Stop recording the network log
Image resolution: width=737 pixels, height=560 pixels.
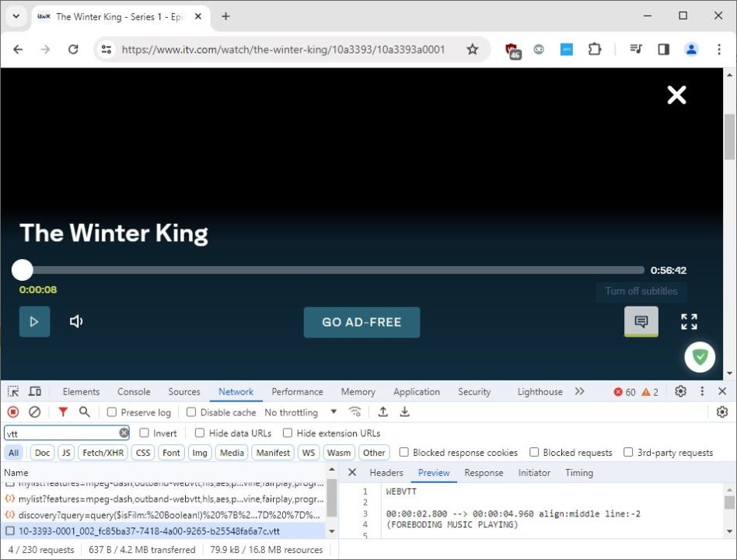[13, 412]
